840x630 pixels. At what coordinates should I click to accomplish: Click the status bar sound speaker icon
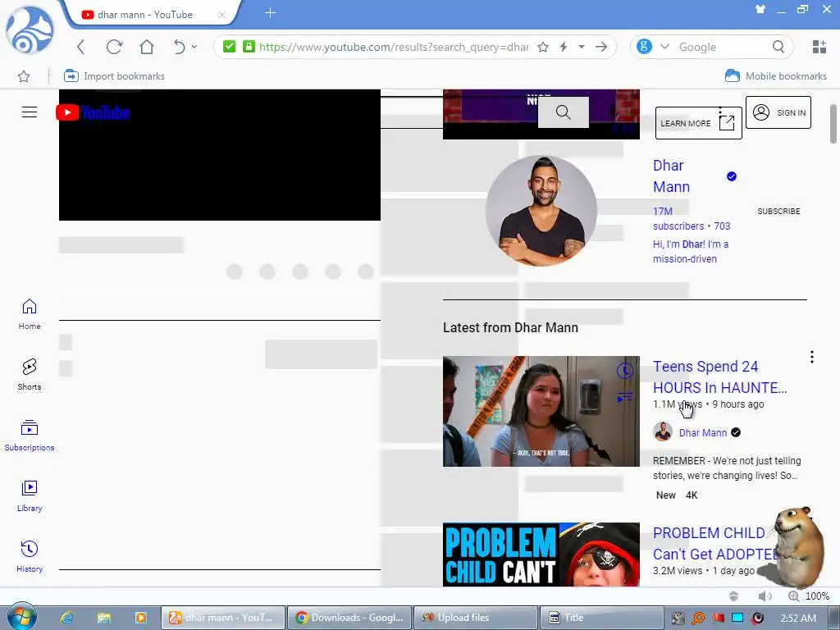(x=765, y=596)
